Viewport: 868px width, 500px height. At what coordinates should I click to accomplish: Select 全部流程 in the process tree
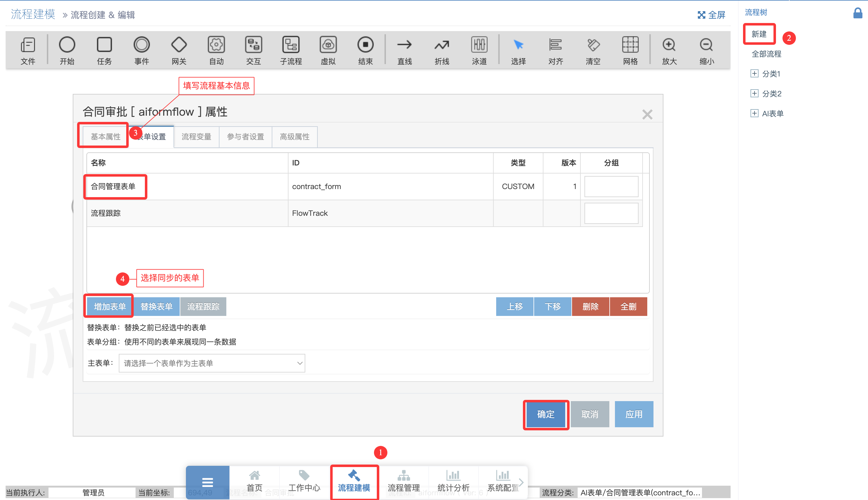coord(766,54)
